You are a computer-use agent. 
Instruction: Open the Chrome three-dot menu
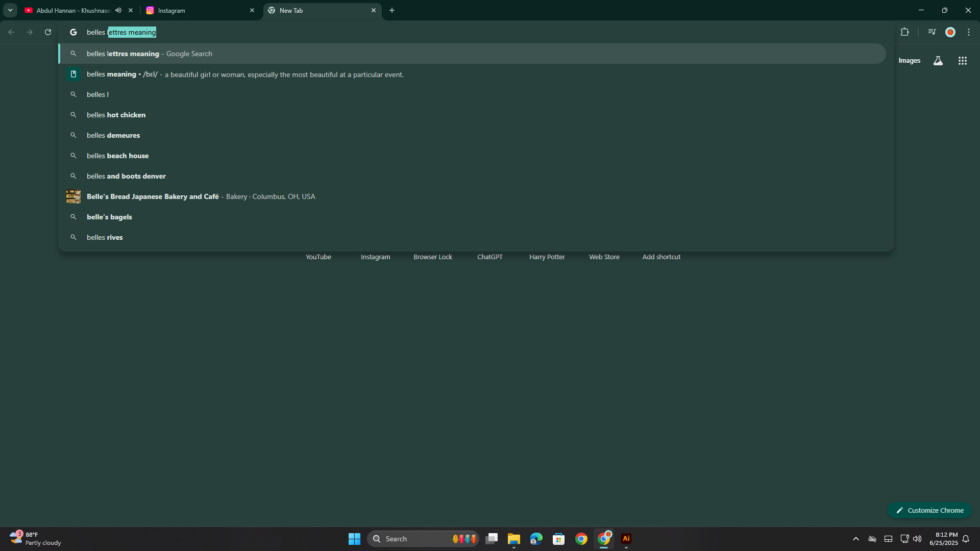pyautogui.click(x=969, y=32)
